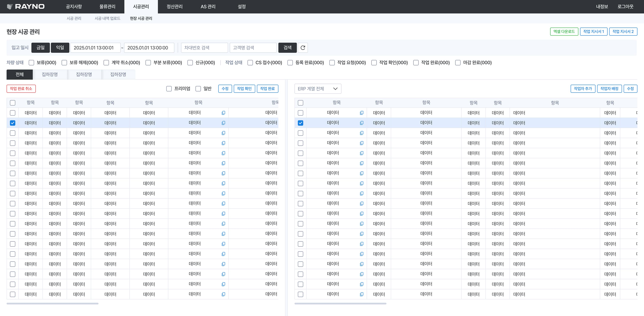Click the refresh icon next to 검색
The width and height of the screenshot is (644, 316).
[x=303, y=47]
